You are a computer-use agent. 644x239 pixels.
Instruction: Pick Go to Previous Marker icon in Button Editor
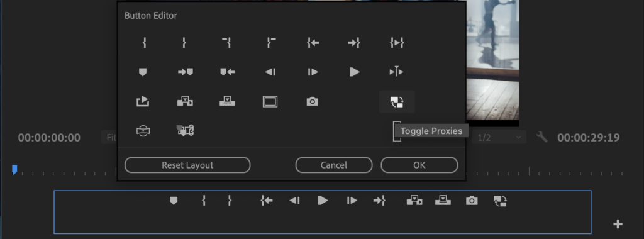point(228,72)
